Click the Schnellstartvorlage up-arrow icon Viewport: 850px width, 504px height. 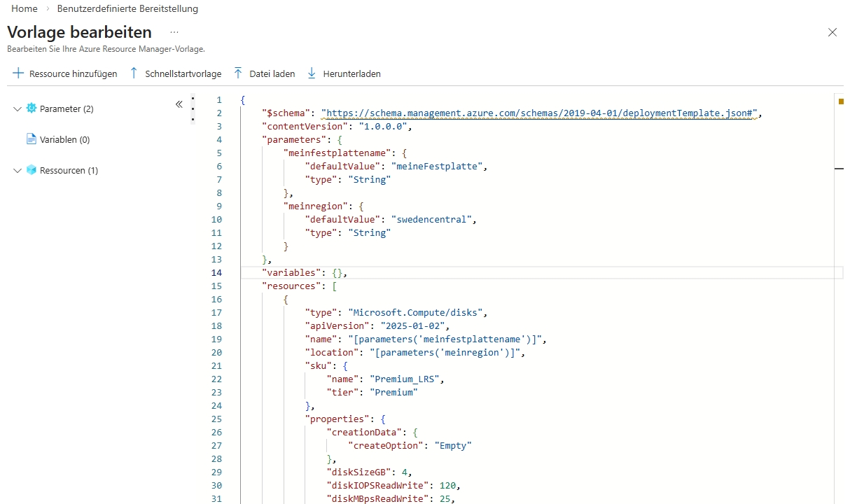pos(134,73)
